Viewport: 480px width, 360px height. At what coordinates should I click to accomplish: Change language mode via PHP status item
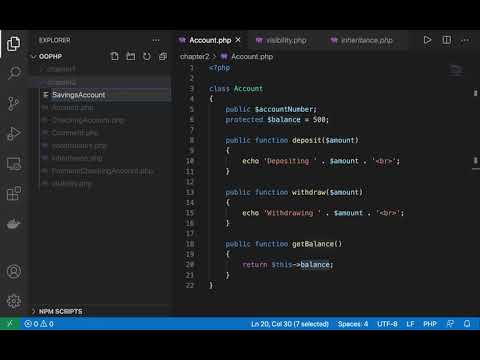pos(430,324)
